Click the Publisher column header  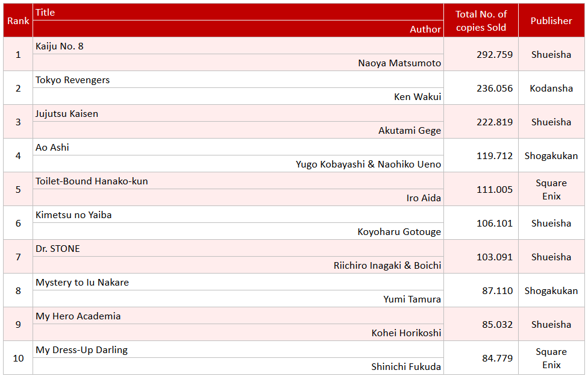(x=551, y=20)
